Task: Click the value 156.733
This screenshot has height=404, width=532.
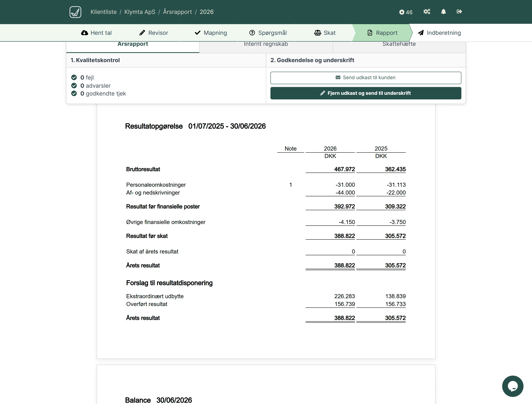Action: click(x=395, y=304)
